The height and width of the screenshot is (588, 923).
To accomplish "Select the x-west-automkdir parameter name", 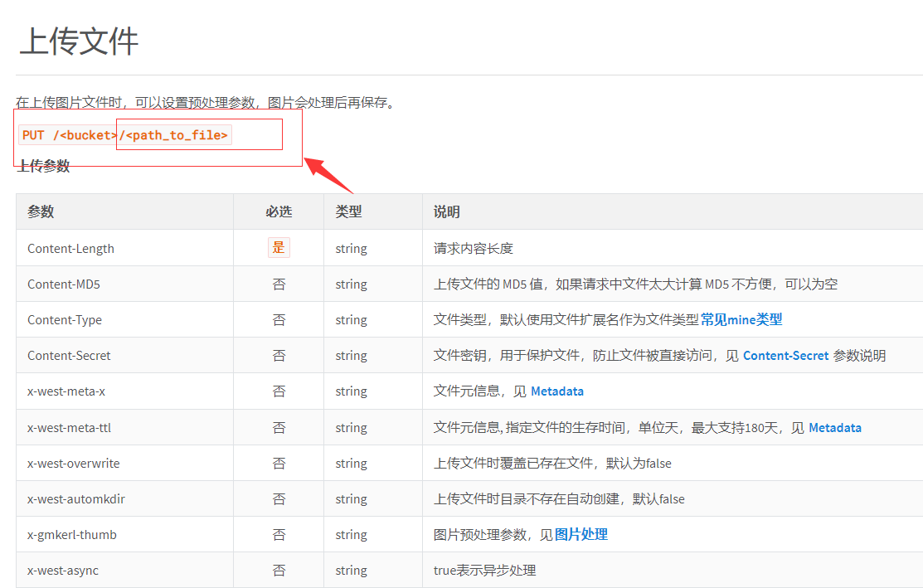I will [x=76, y=498].
